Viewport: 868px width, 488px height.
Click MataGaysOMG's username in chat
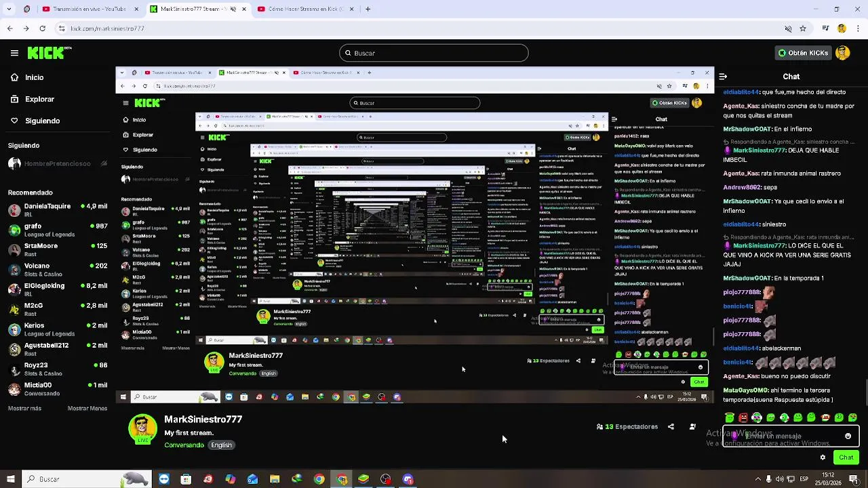[x=746, y=390]
